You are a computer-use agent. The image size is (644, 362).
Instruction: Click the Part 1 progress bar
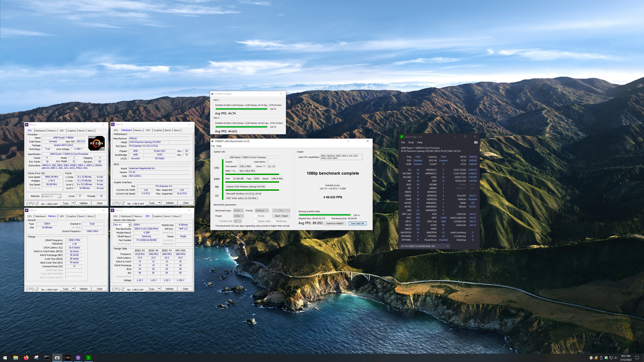(x=241, y=109)
